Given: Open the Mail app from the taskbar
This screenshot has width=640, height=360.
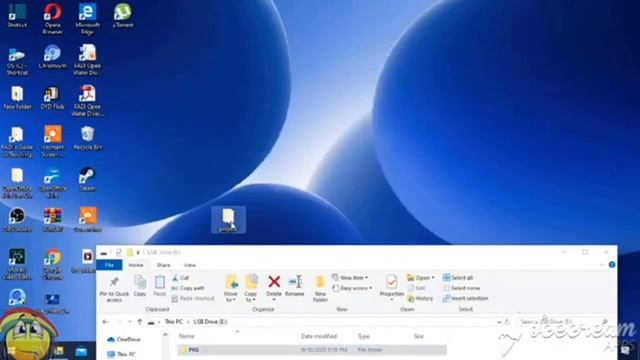Looking at the screenshot, I should tap(81, 351).
